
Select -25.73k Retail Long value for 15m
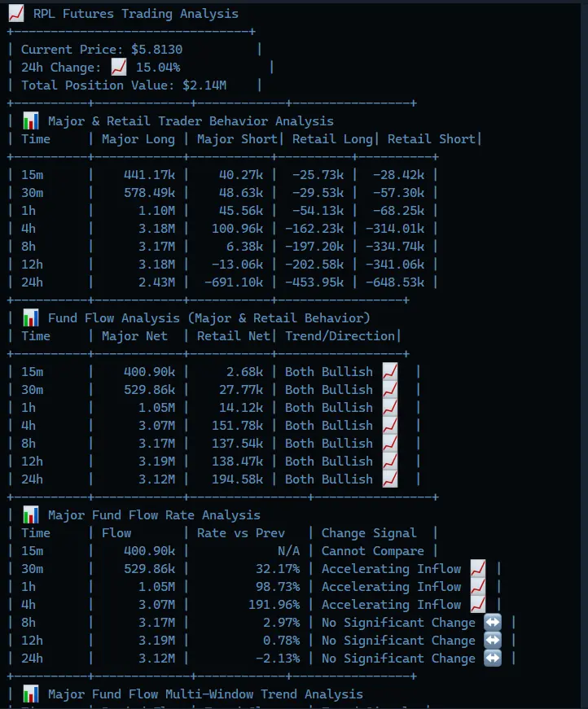[318, 175]
